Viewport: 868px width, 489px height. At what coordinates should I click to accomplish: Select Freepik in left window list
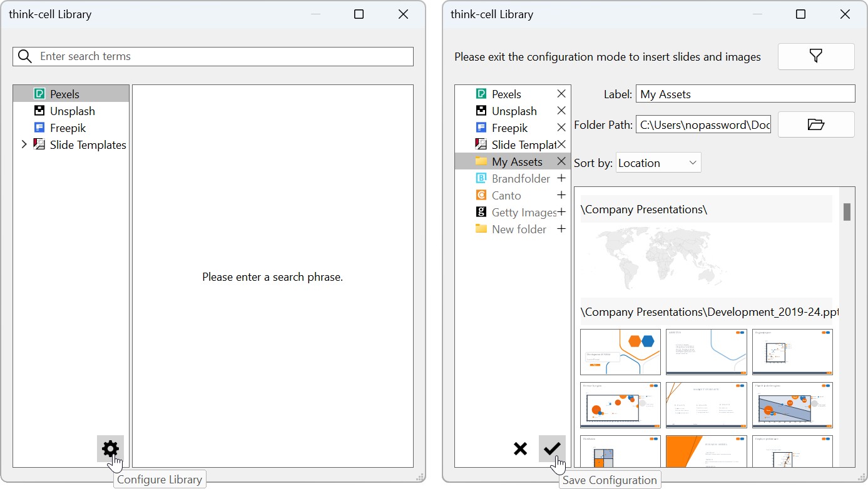click(71, 128)
